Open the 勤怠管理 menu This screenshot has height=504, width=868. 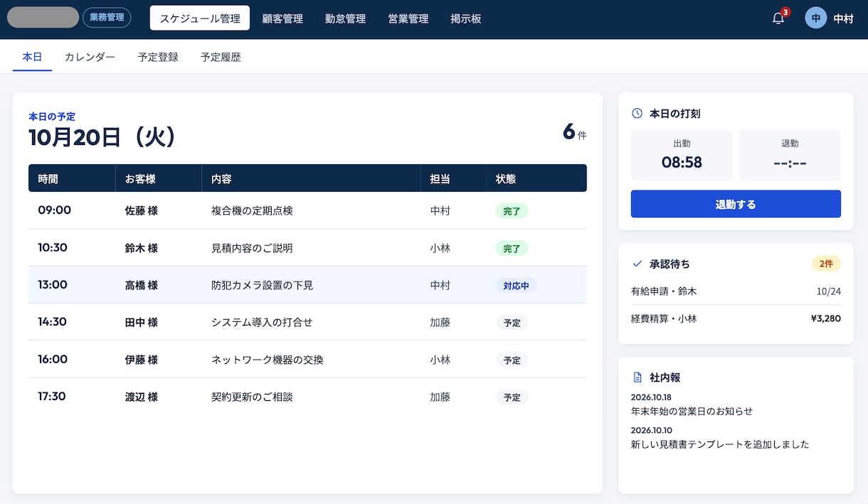(x=345, y=18)
